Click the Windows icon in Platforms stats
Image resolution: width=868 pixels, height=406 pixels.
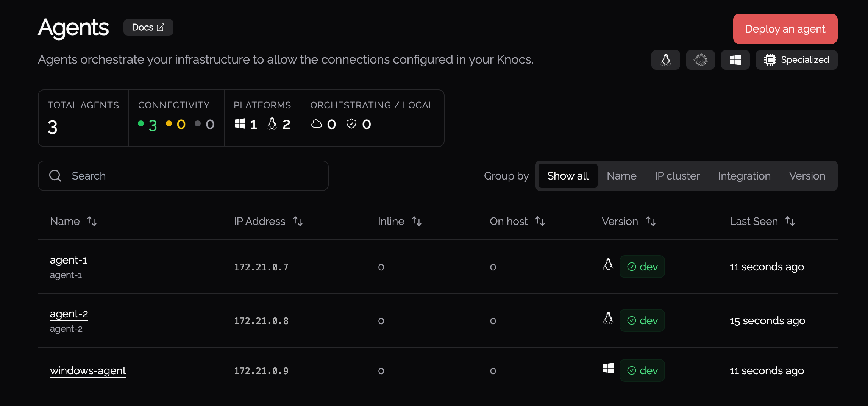(x=240, y=123)
